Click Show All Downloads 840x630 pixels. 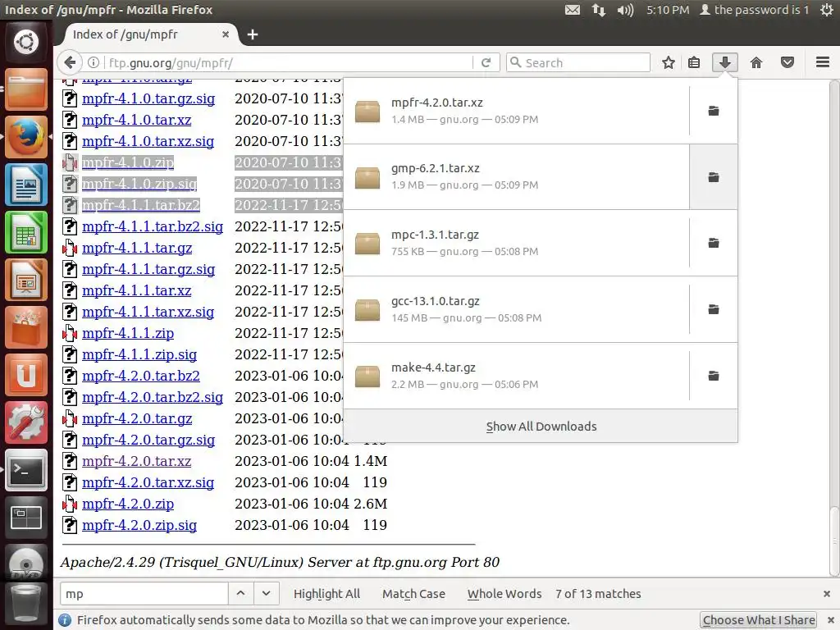[x=541, y=427]
